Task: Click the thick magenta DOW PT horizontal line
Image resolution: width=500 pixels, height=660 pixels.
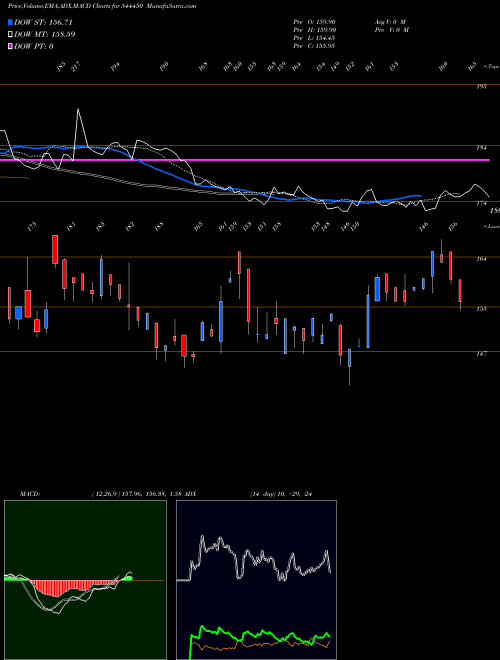Action: 245,160
